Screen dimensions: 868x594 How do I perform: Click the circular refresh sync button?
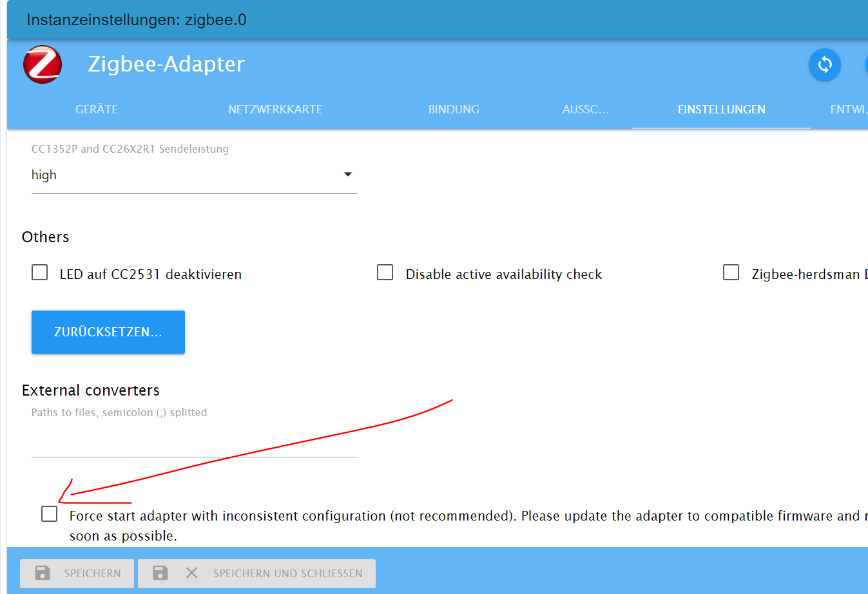click(x=825, y=64)
